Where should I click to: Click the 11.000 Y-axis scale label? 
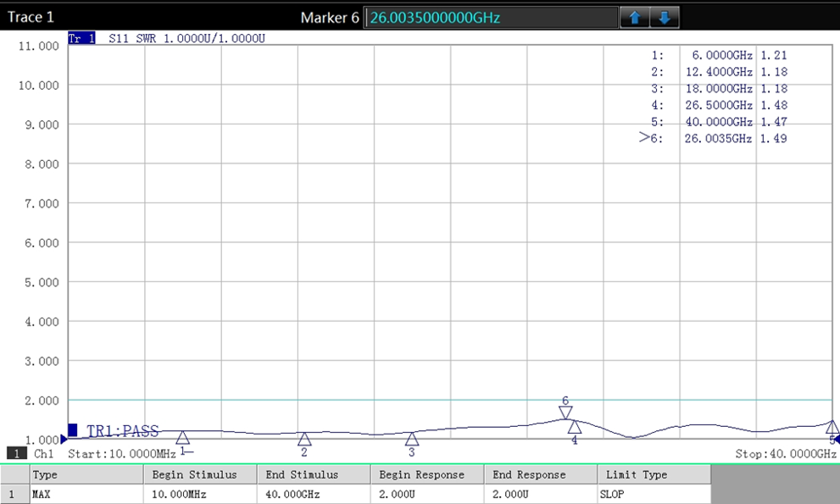[39, 46]
